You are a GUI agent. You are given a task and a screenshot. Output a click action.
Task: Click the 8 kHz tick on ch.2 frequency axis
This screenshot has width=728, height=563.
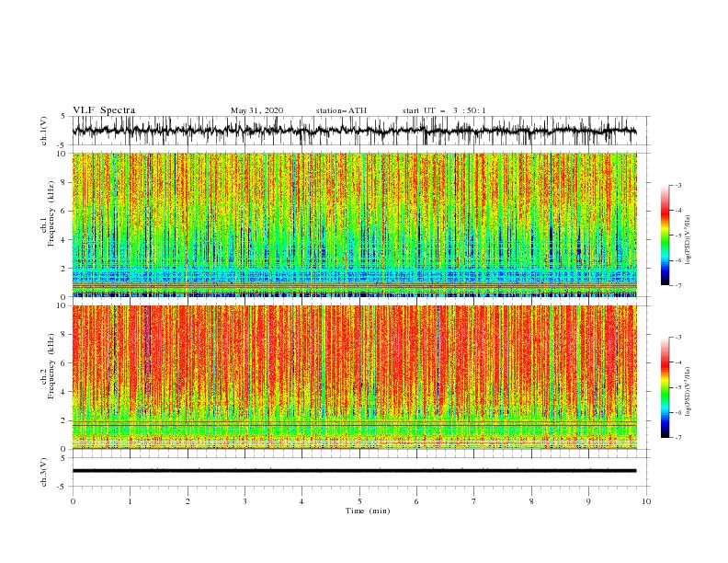[x=65, y=335]
